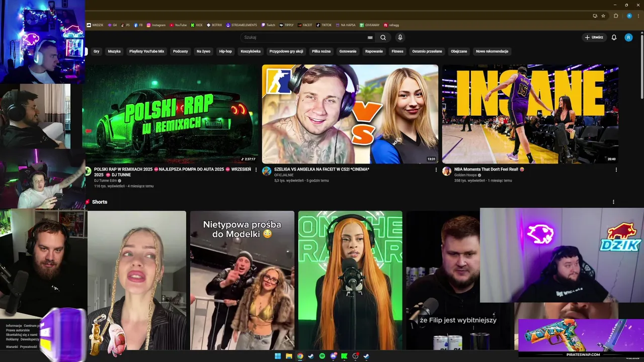Open the FB bookmark
This screenshot has width=644, height=362.
coord(138,25)
